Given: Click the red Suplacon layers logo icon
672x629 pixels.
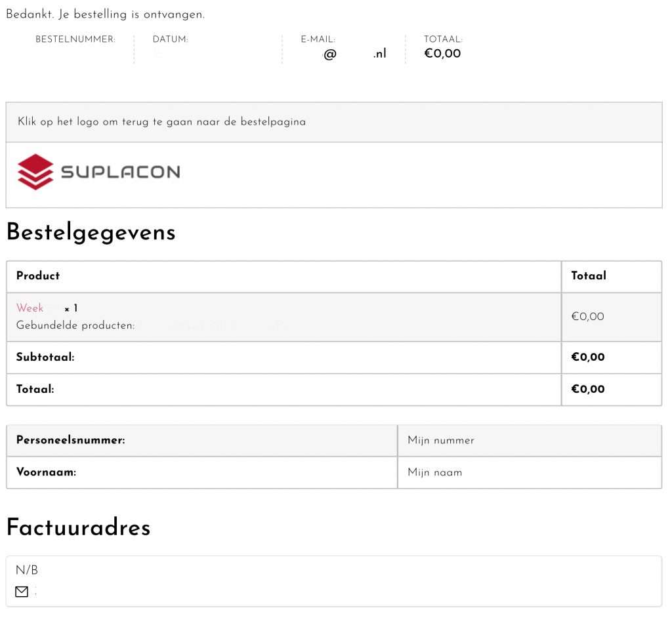Looking at the screenshot, I should [35, 172].
